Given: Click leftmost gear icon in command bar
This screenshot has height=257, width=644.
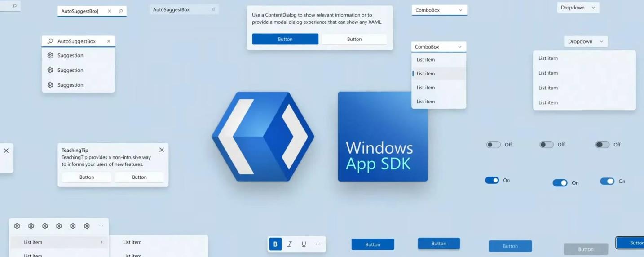Looking at the screenshot, I should 17,226.
